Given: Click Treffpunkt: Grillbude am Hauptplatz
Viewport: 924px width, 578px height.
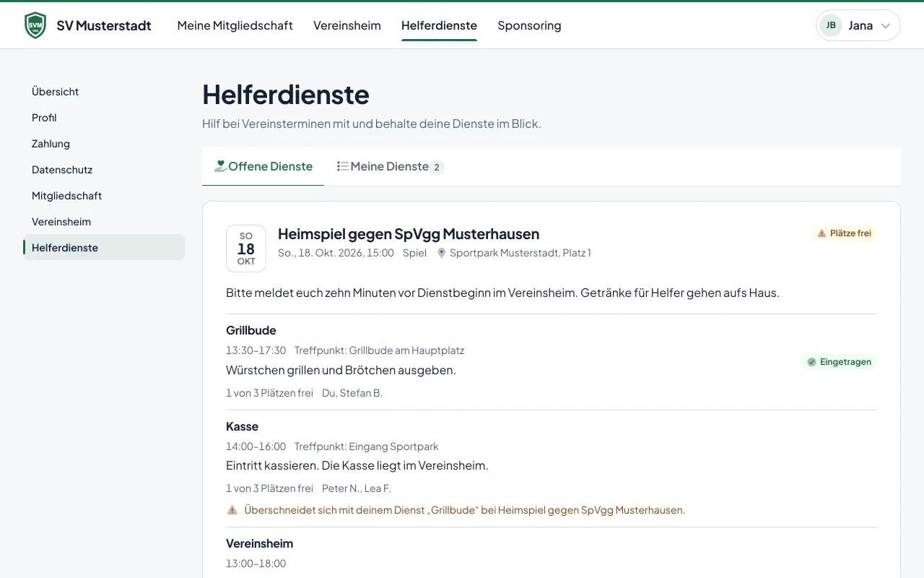Looking at the screenshot, I should 380,350.
